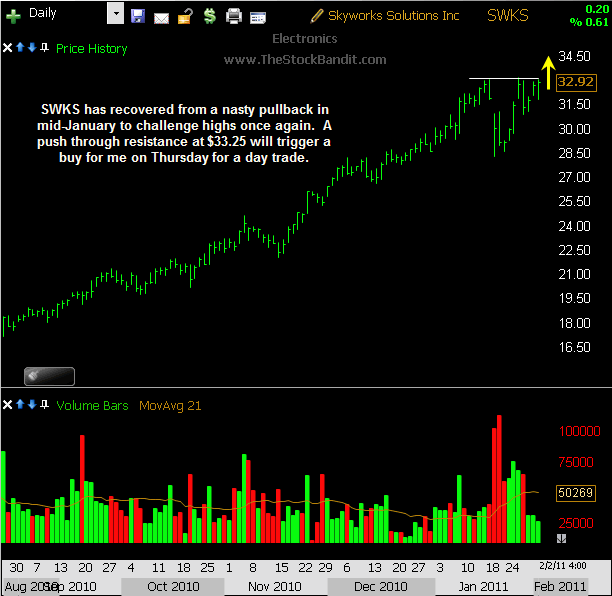Click the SWKS ticker symbol
Image resolution: width=612 pixels, height=596 pixels.
(509, 15)
